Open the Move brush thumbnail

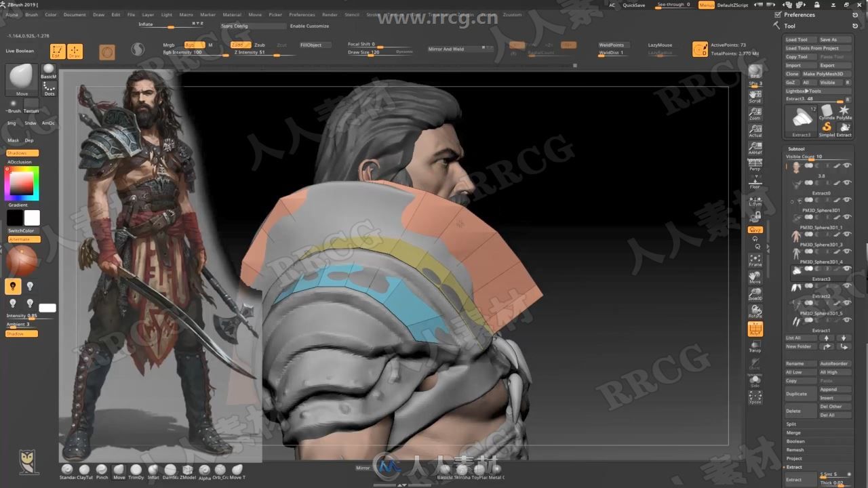click(22, 80)
